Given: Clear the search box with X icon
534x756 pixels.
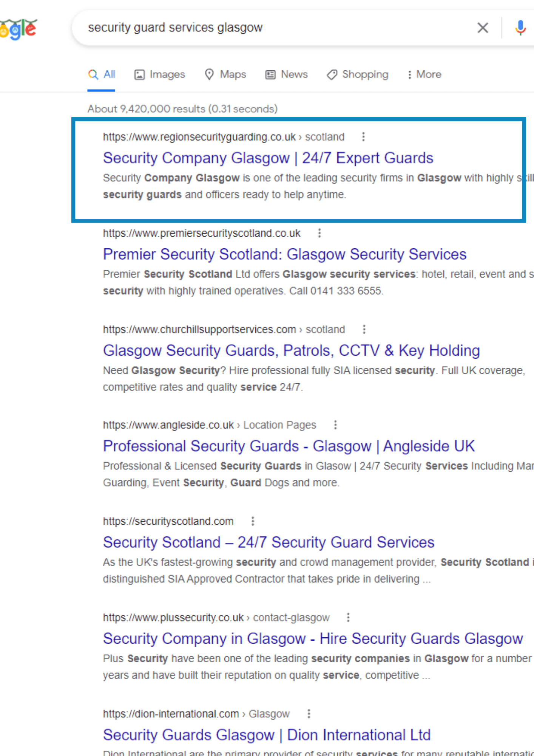Looking at the screenshot, I should point(483,28).
